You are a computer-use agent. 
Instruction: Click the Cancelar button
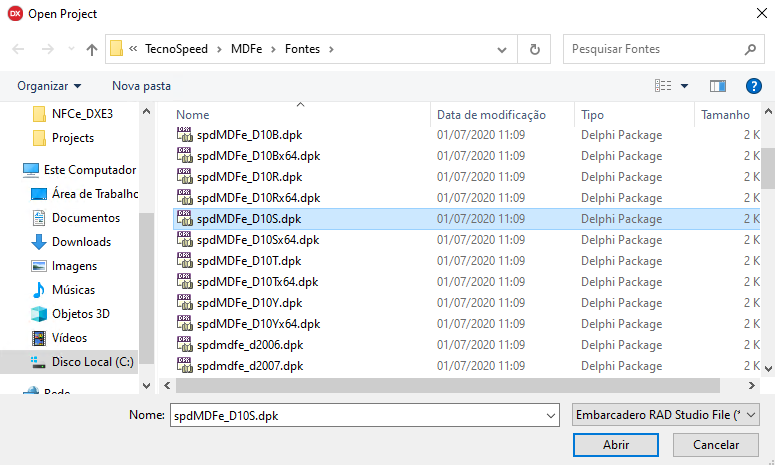(716, 445)
